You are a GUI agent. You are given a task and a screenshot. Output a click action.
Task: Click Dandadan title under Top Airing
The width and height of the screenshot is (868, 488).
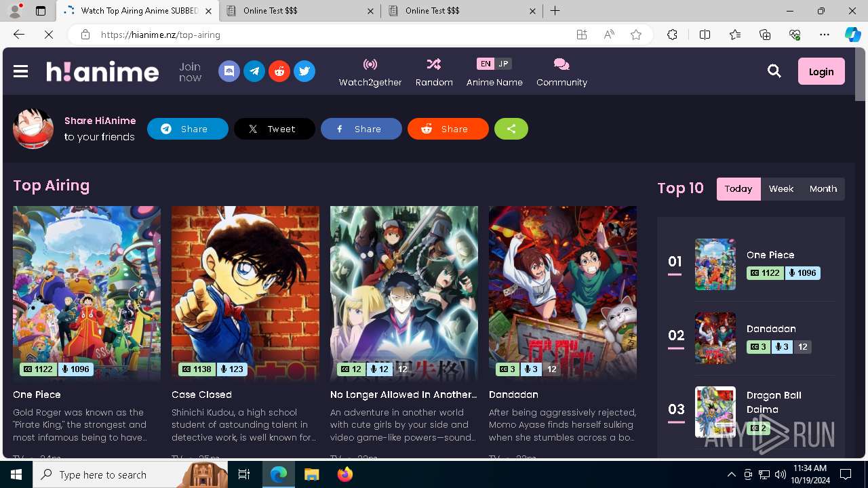513,394
